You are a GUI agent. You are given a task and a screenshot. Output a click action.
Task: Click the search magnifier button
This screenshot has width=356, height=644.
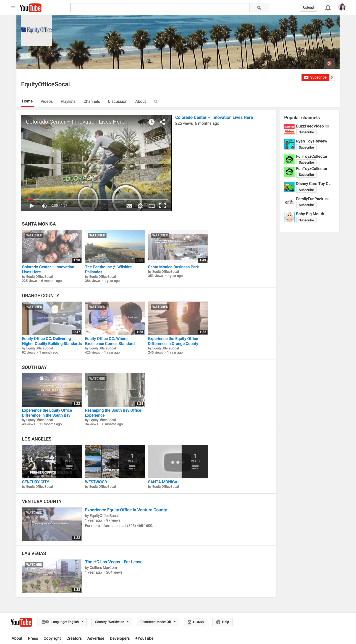[259, 7]
